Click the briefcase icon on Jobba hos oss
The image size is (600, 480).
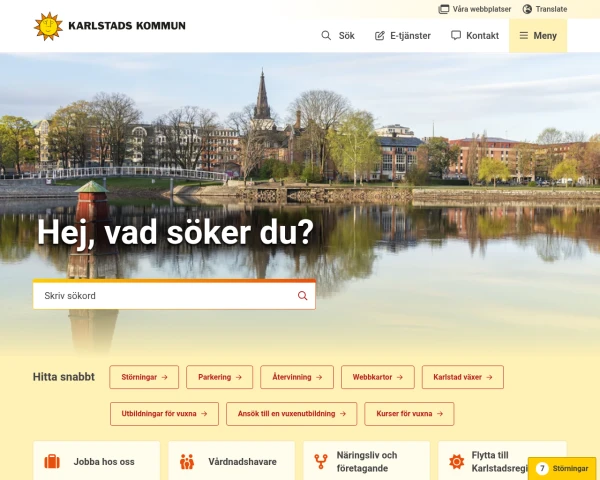click(x=52, y=462)
